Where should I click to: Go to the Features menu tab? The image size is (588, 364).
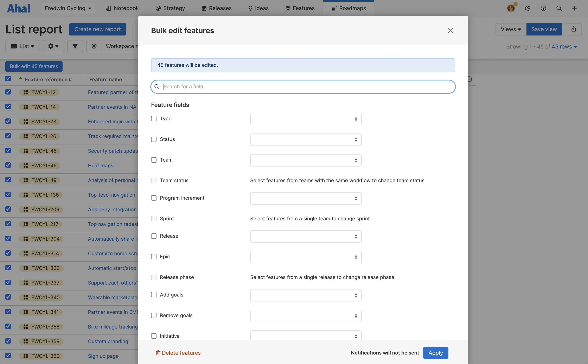pos(300,8)
